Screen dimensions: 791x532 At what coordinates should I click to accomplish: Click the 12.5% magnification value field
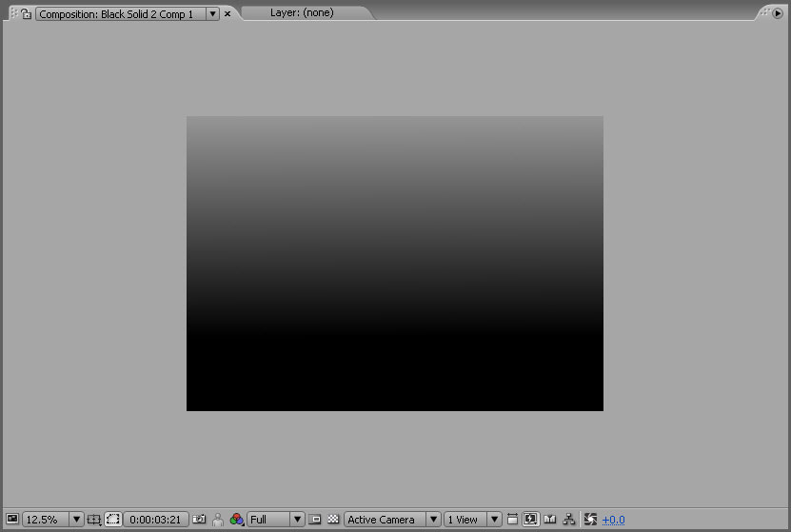click(x=46, y=519)
